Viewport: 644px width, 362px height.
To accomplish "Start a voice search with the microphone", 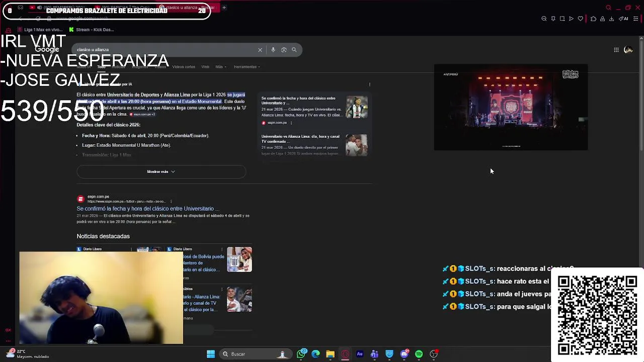I will pos(273,50).
